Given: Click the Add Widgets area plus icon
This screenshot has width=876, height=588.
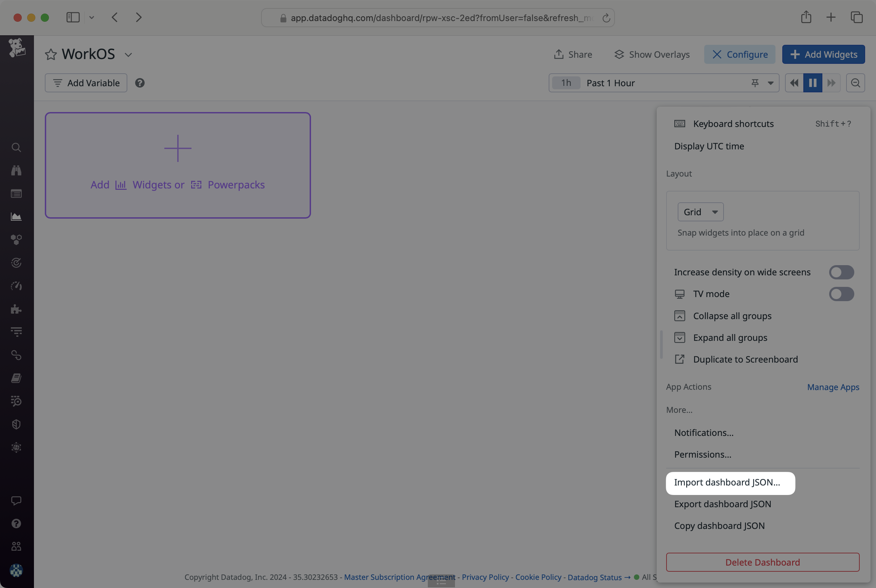Looking at the screenshot, I should pyautogui.click(x=178, y=148).
